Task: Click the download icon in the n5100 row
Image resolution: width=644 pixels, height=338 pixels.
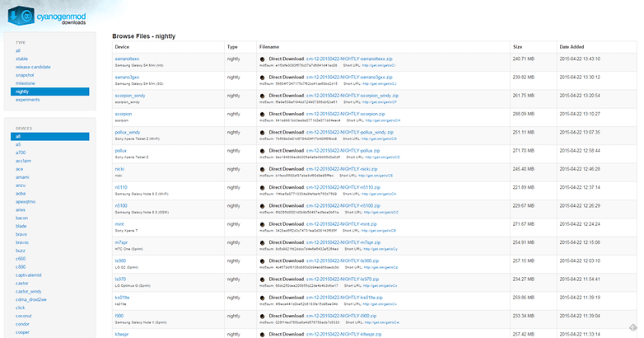Action: coord(263,206)
